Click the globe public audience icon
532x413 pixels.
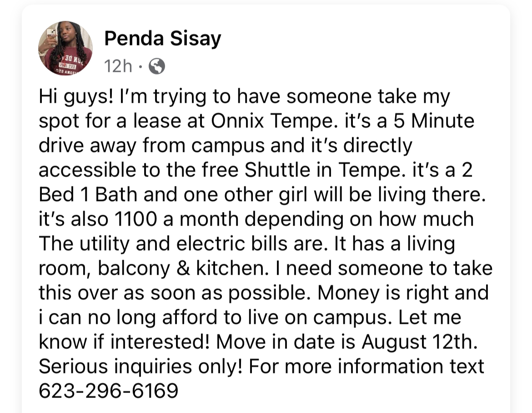click(x=156, y=67)
